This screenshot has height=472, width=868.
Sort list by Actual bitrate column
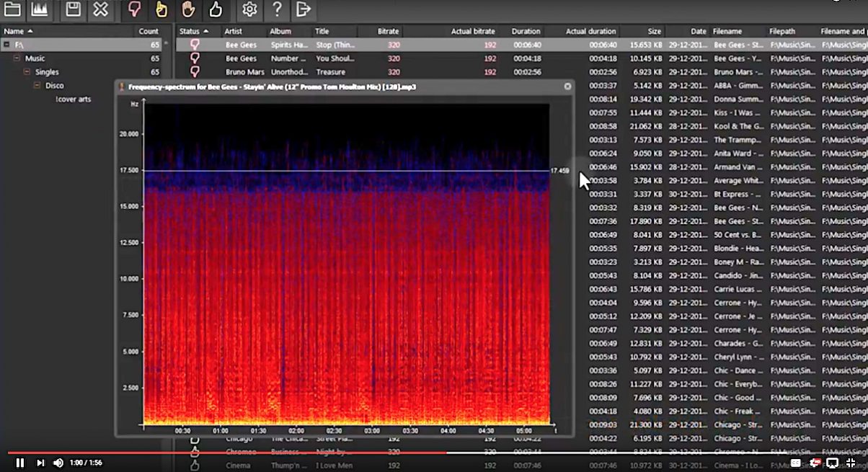[472, 31]
